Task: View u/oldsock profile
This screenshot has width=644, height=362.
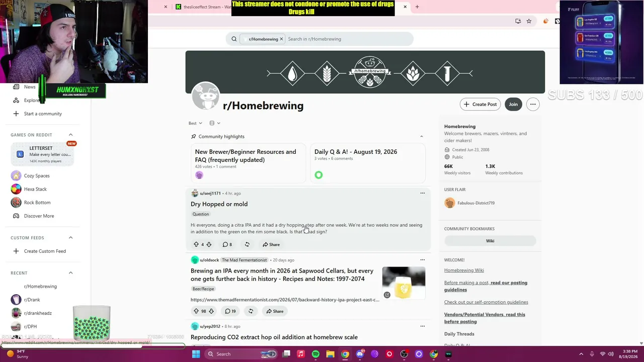Action: (x=209, y=260)
